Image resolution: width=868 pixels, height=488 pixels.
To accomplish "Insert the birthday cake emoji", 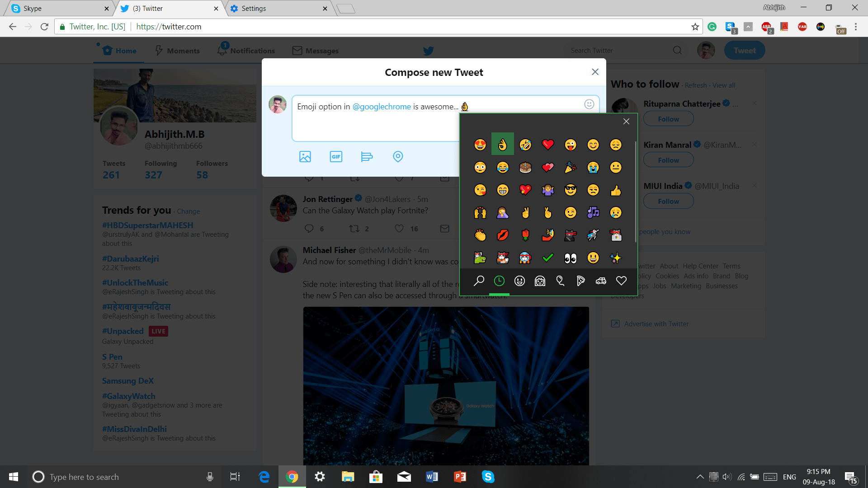I will 525,168.
